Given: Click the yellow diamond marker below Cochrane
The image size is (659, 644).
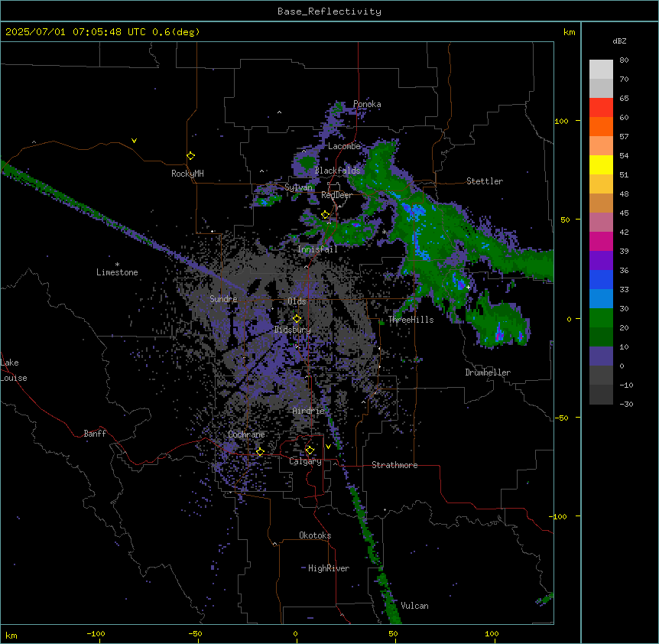Looking at the screenshot, I should [260, 452].
